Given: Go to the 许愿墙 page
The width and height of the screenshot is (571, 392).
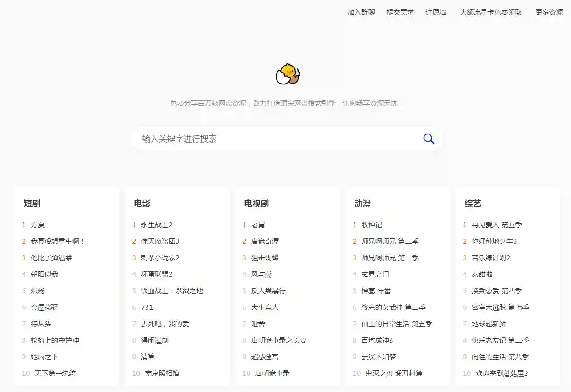Looking at the screenshot, I should pos(436,12).
